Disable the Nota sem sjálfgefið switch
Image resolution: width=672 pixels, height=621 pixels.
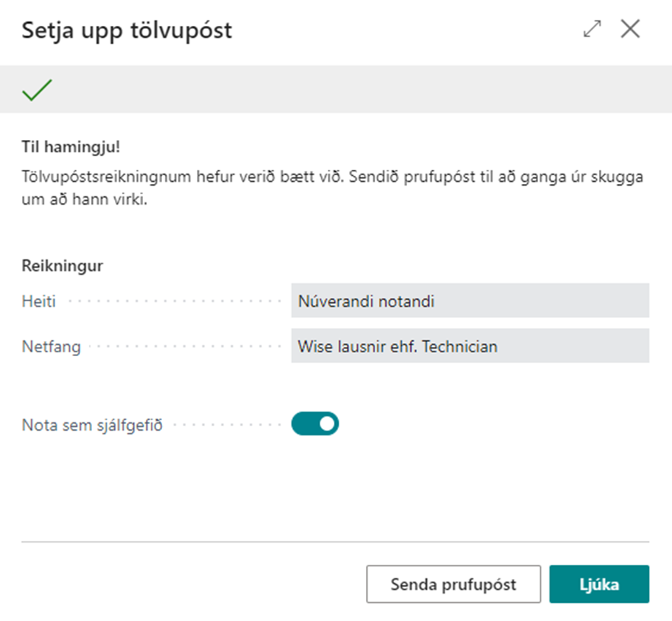(314, 424)
